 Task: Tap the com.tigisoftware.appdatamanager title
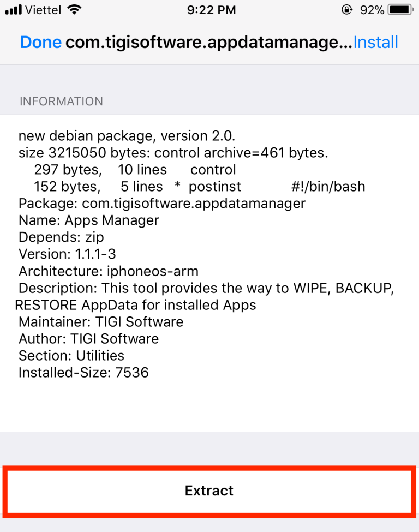(x=209, y=42)
